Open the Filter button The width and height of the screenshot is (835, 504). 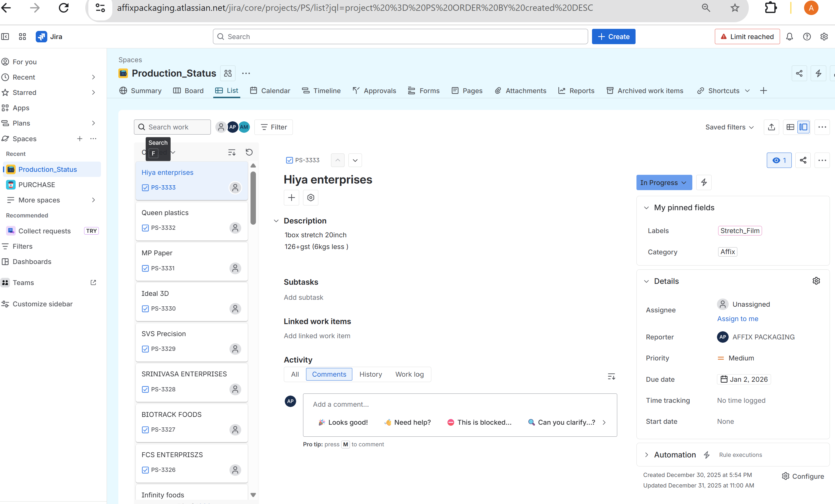coord(273,127)
